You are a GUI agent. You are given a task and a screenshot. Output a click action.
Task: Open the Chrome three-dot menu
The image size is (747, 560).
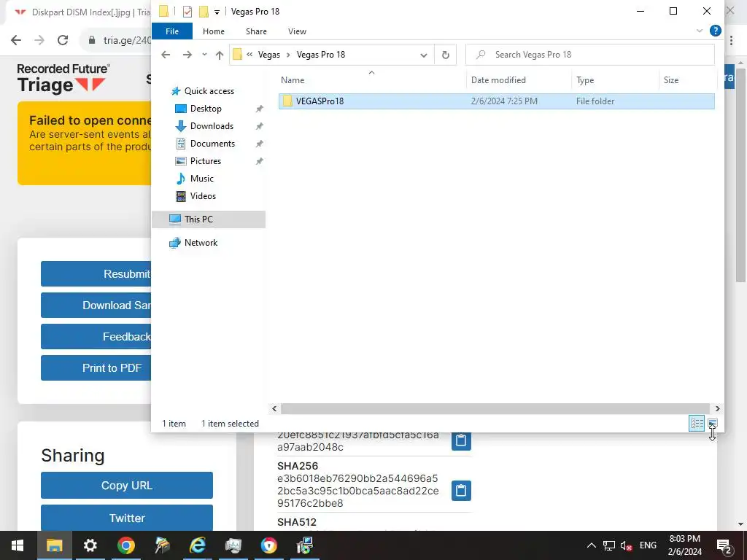[731, 41]
